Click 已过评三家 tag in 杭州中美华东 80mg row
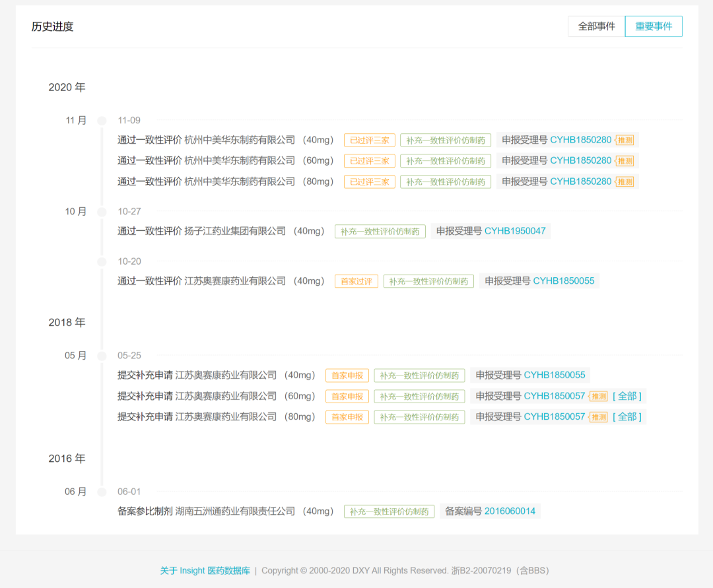The image size is (713, 588). (x=370, y=182)
